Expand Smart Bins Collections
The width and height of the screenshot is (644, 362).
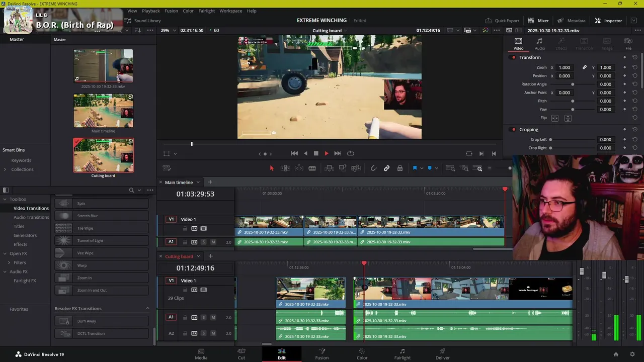5,169
